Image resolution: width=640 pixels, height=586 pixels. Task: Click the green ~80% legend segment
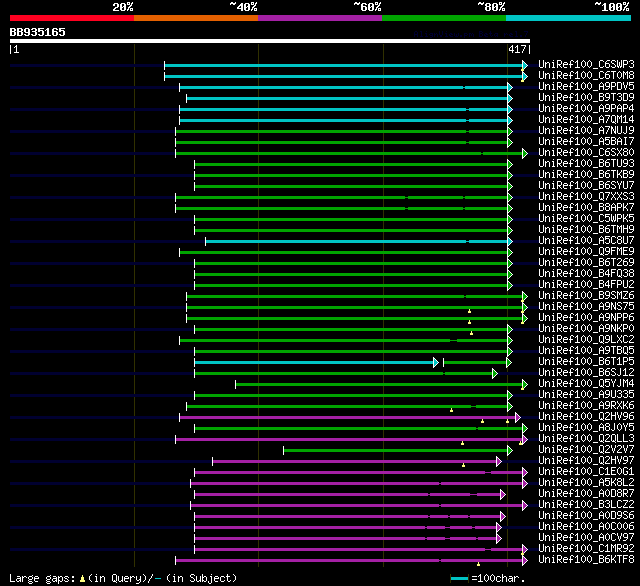click(444, 18)
